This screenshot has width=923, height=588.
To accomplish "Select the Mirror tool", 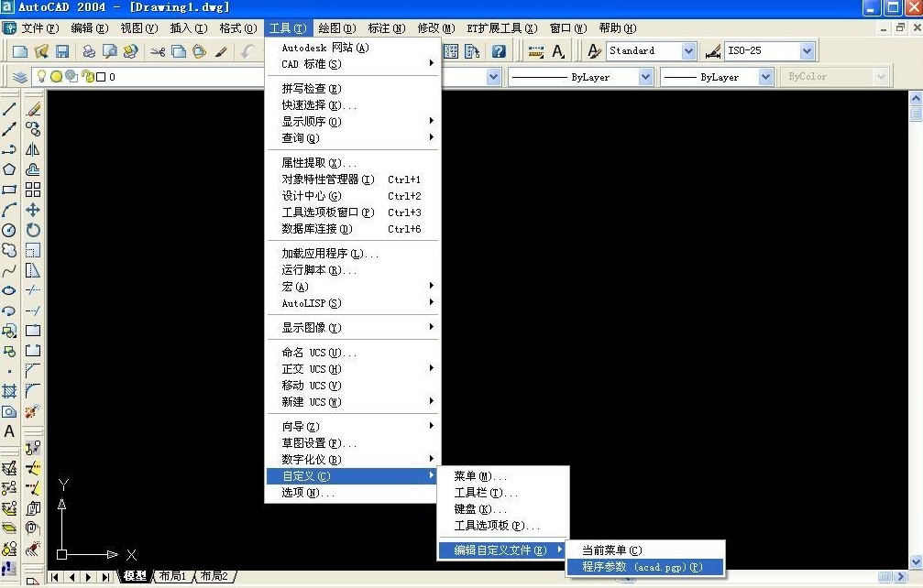I will pyautogui.click(x=33, y=149).
